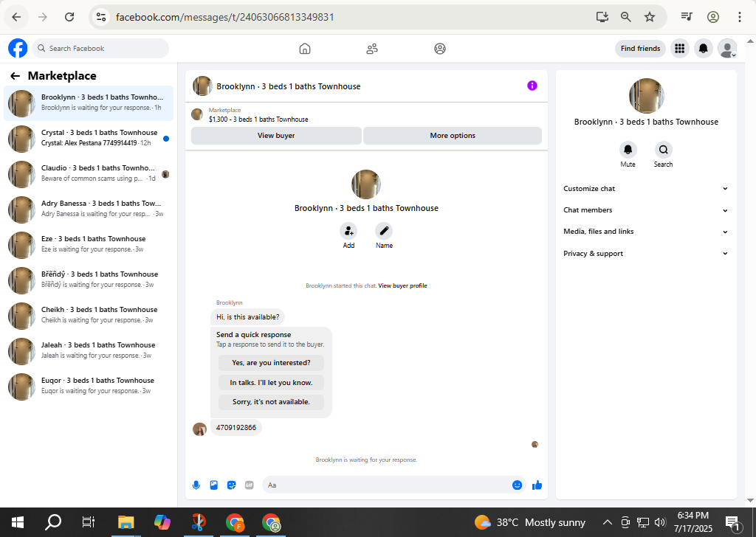The height and width of the screenshot is (537, 756).
Task: Click the Find friends button
Action: (x=640, y=48)
